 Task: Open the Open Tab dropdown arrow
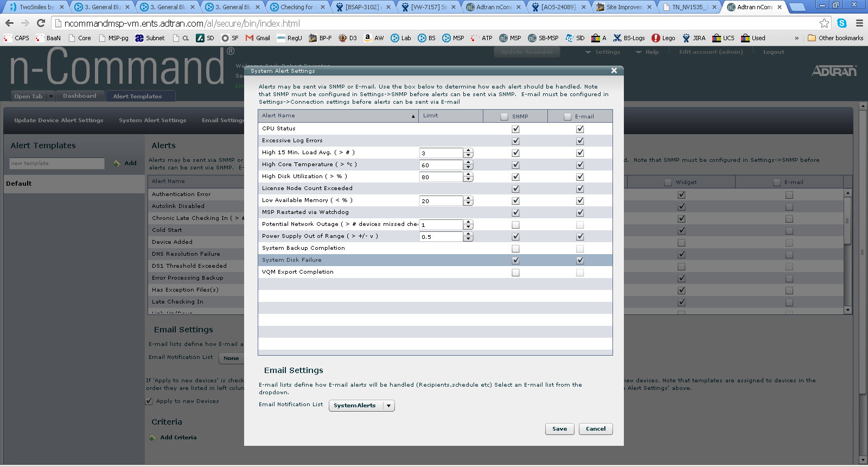pyautogui.click(x=51, y=96)
